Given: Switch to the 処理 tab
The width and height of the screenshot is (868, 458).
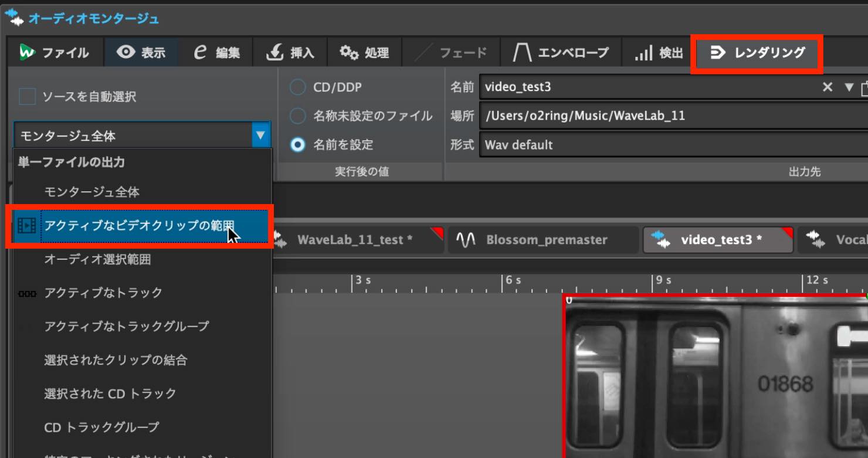Looking at the screenshot, I should (x=364, y=53).
